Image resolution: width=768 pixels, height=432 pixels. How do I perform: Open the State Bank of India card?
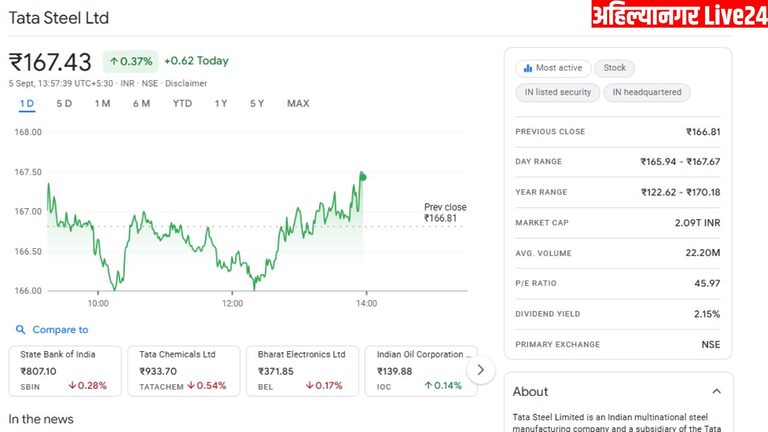(x=65, y=370)
